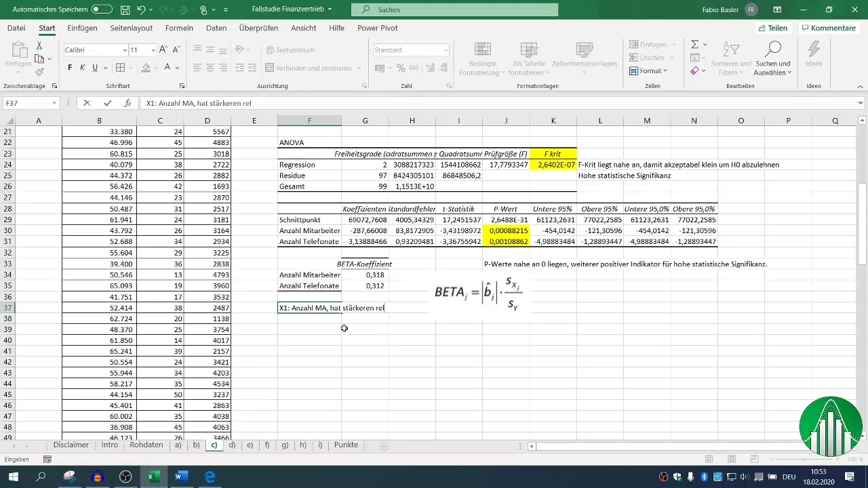The height and width of the screenshot is (488, 868).
Task: Click the Format Painter brush icon
Action: click(39, 72)
